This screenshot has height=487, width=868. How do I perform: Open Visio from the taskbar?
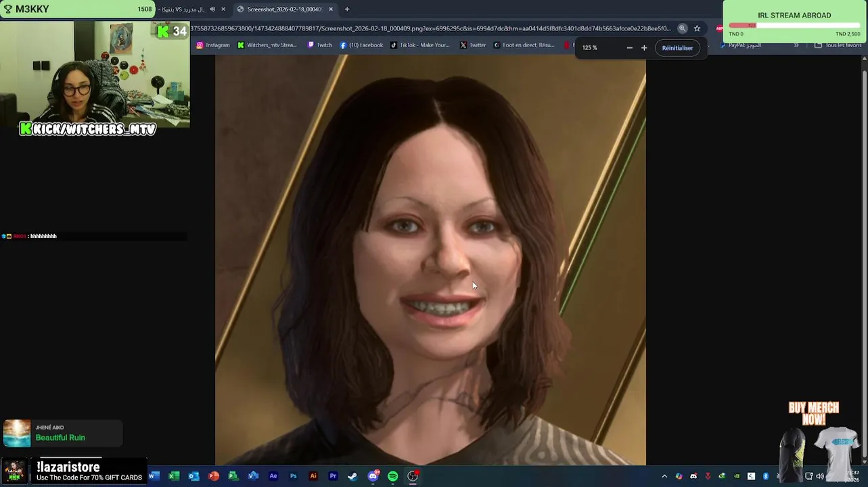point(253,476)
